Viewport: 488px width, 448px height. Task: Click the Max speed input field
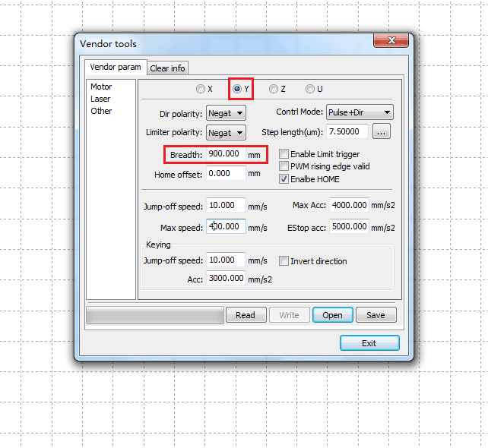226,226
